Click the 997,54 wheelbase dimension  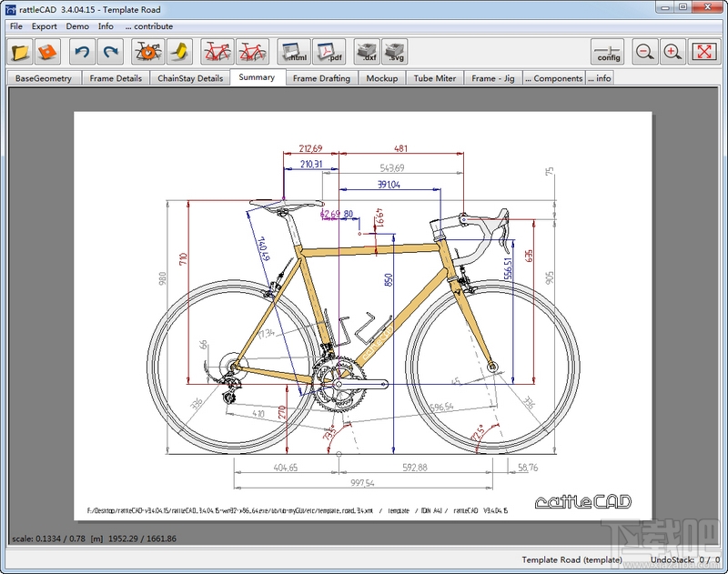(x=362, y=483)
